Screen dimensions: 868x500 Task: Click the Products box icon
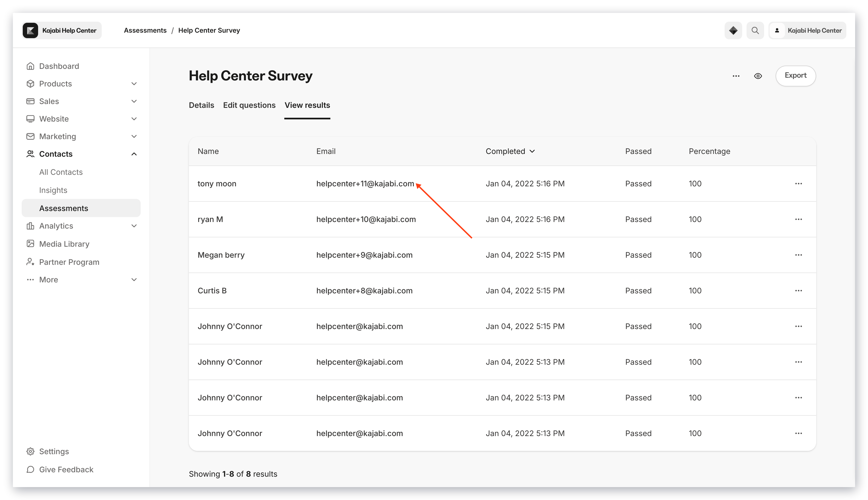tap(30, 83)
